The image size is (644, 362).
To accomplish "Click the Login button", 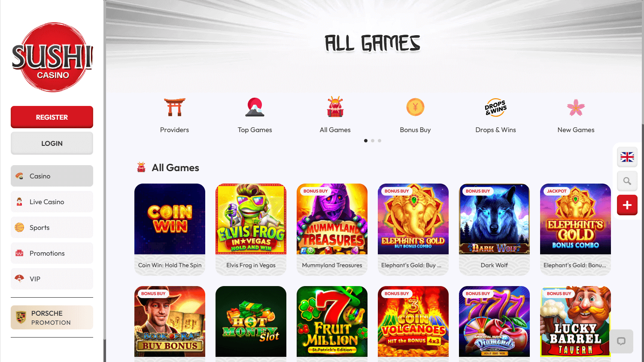I will tap(52, 143).
